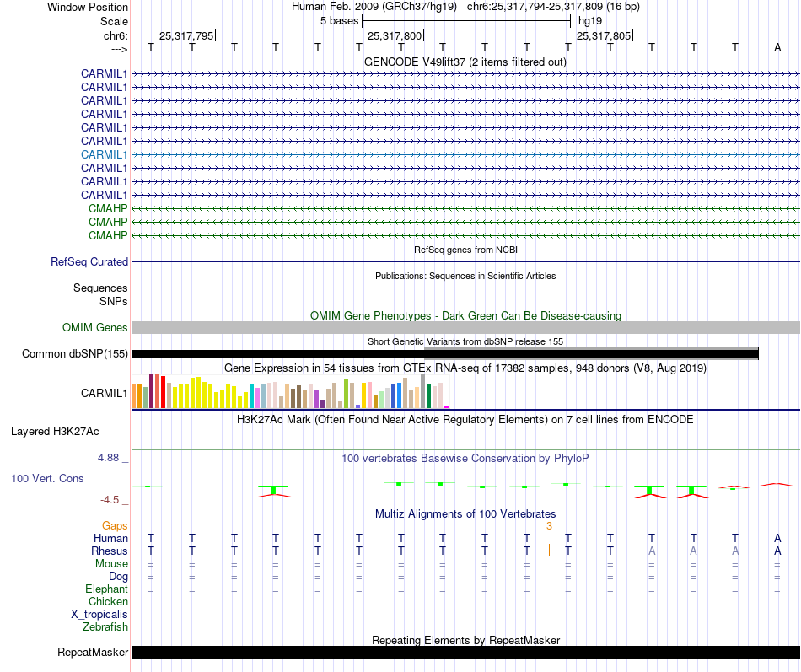This screenshot has width=801, height=672.
Task: Click the OMIM Gene Phenotypes track title
Action: tap(465, 316)
